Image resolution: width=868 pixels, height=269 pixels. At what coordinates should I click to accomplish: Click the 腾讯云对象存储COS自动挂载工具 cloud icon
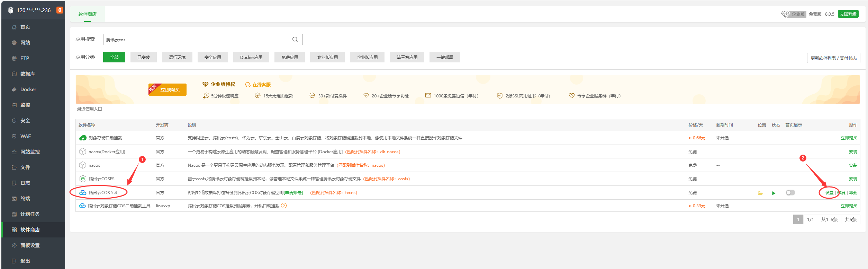pyautogui.click(x=82, y=206)
